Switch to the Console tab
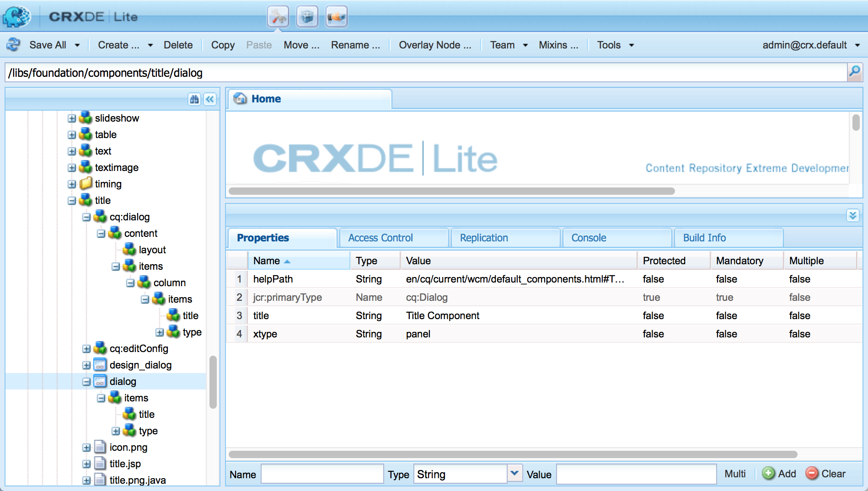The width and height of the screenshot is (868, 491). pyautogui.click(x=617, y=238)
